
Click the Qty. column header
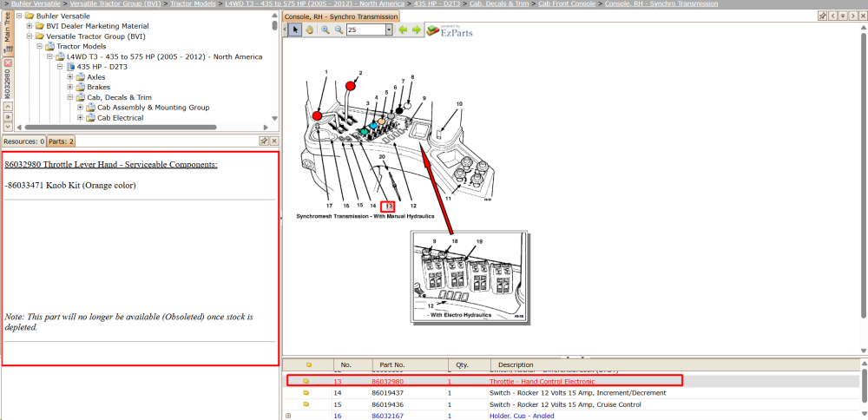[469, 364]
